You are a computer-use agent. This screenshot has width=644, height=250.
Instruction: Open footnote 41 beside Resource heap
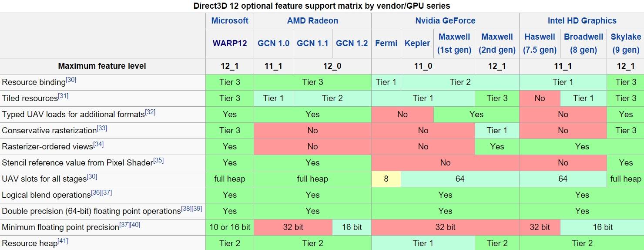pos(63,241)
